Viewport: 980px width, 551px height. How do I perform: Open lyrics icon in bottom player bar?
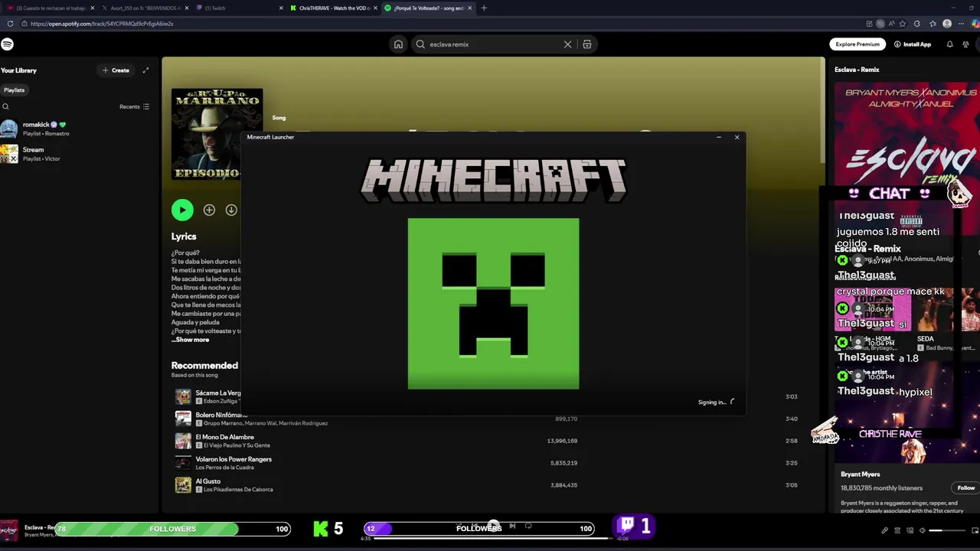(884, 530)
